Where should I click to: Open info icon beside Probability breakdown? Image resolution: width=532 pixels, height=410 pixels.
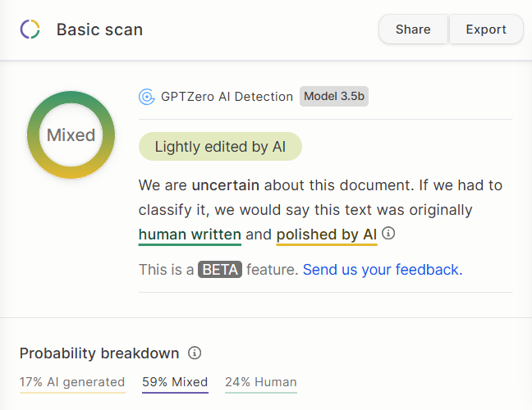[195, 353]
